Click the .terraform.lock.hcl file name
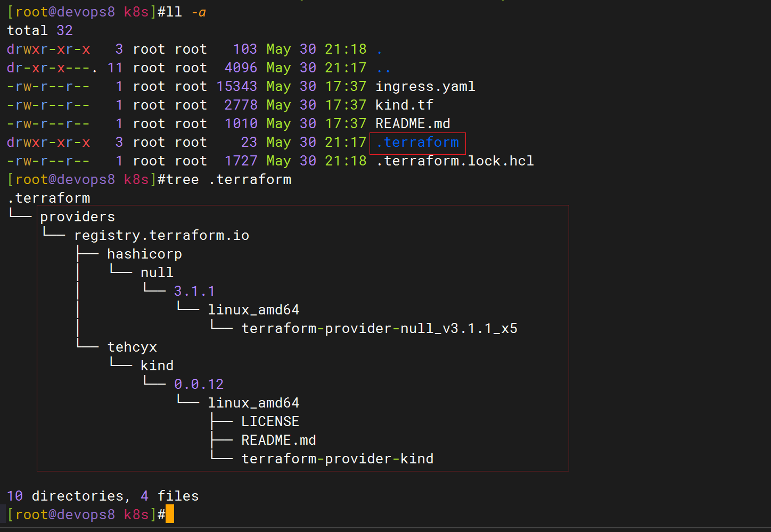The height and width of the screenshot is (532, 771). (455, 161)
